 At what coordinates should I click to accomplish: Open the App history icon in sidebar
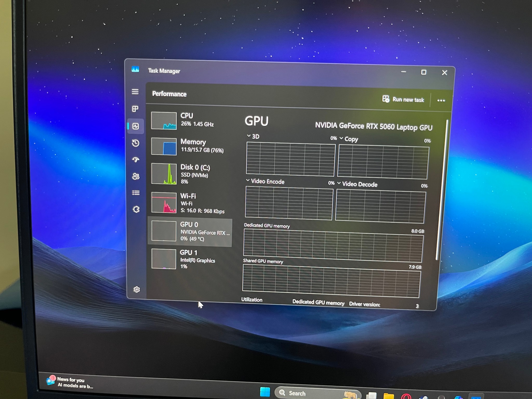(136, 143)
